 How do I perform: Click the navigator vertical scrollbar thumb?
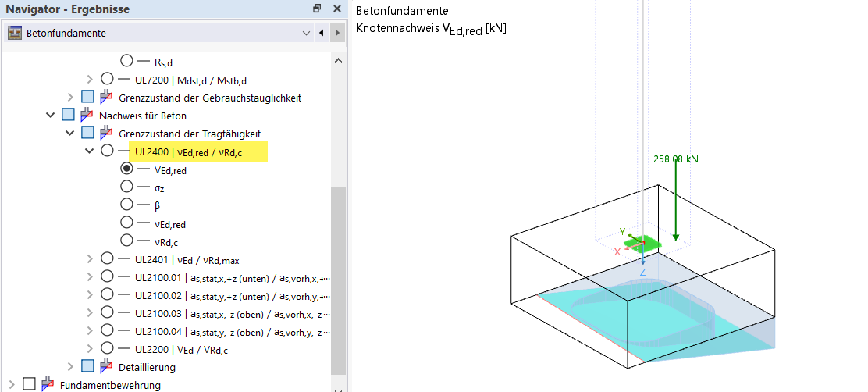click(x=338, y=280)
